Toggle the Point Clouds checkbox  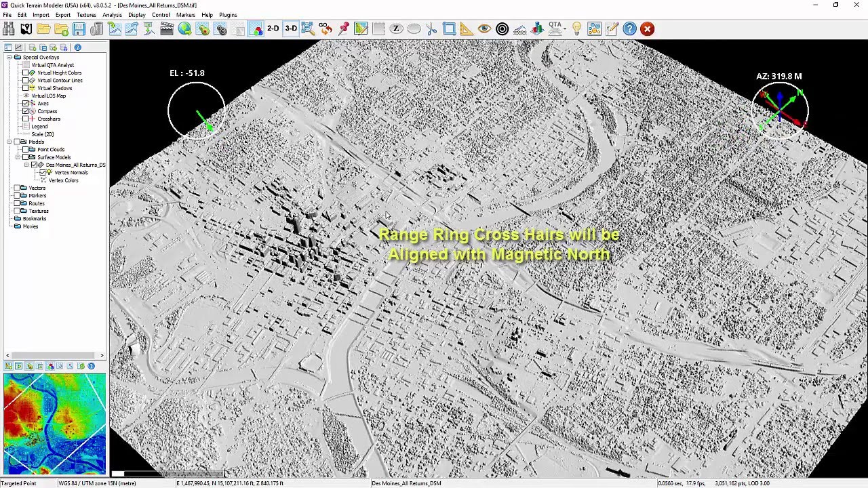(x=26, y=149)
